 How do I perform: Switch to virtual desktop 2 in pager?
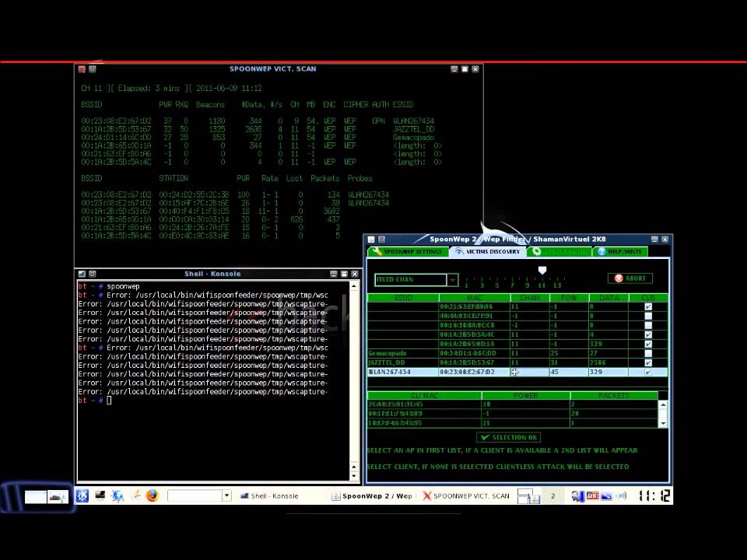552,495
